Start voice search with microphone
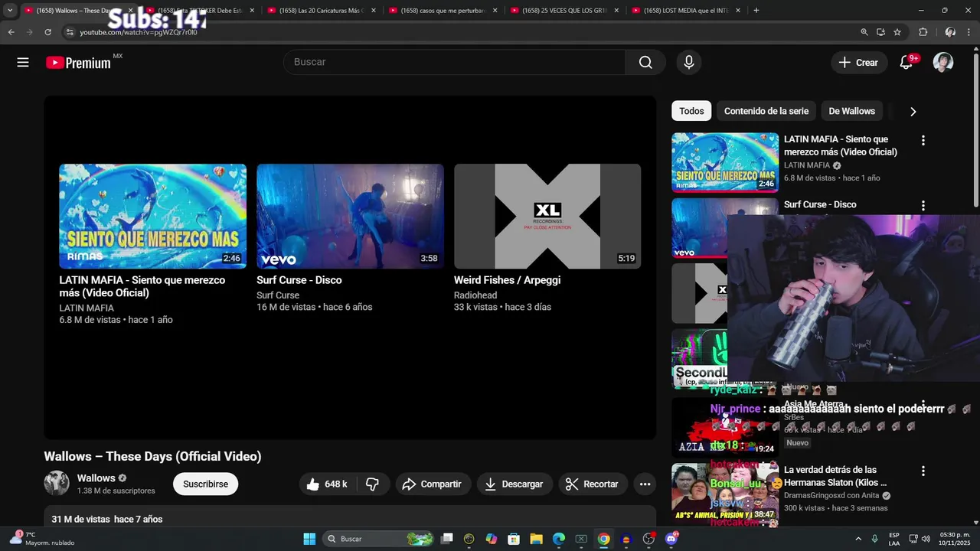This screenshot has height=551, width=980. (x=689, y=62)
